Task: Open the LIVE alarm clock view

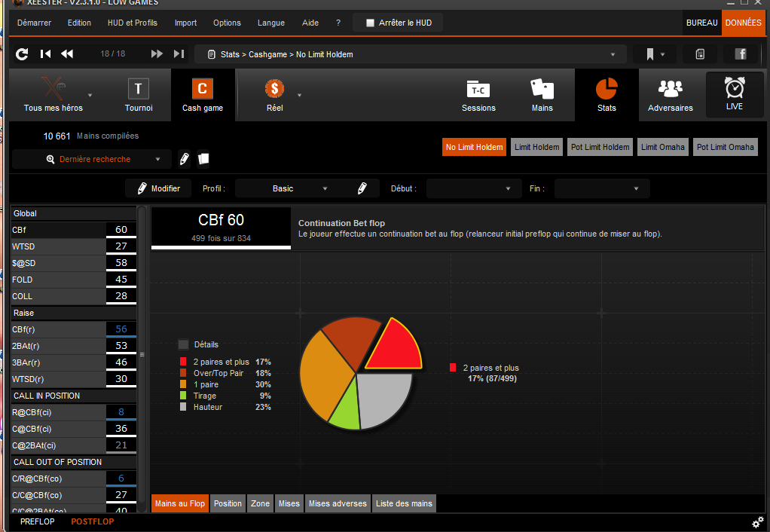Action: pyautogui.click(x=735, y=94)
